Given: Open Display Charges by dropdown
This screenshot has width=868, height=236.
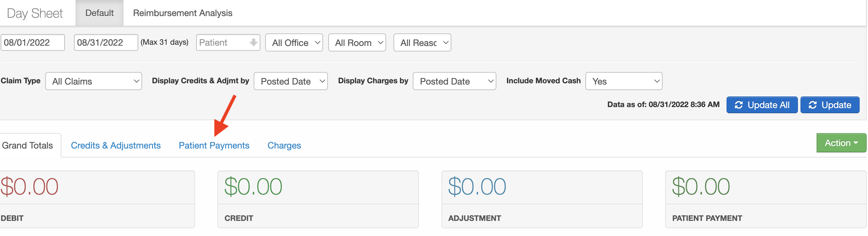Looking at the screenshot, I should 455,81.
